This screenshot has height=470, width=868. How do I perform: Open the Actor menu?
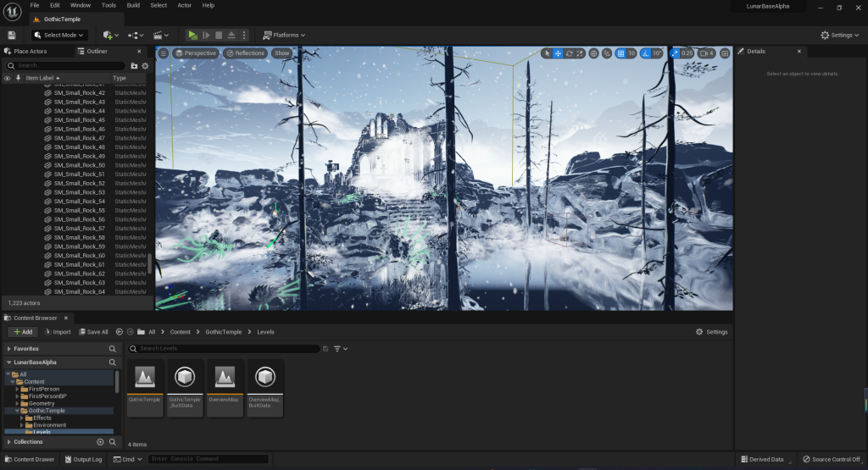184,5
